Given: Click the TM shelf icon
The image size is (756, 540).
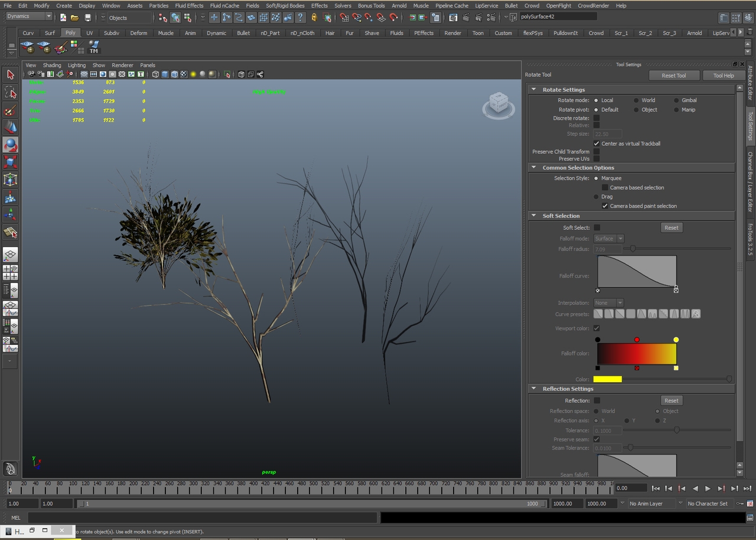Looking at the screenshot, I should pos(94,47).
